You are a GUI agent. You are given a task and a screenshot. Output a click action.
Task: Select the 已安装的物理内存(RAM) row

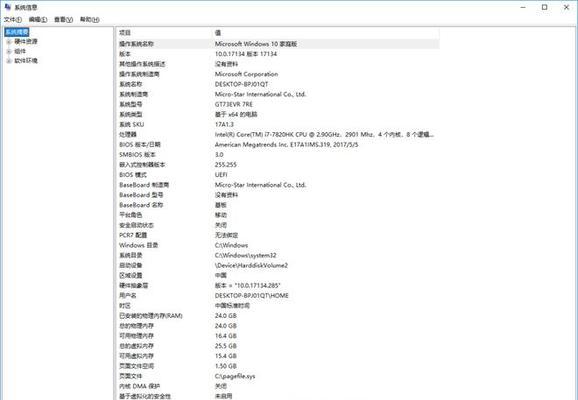(x=278, y=316)
